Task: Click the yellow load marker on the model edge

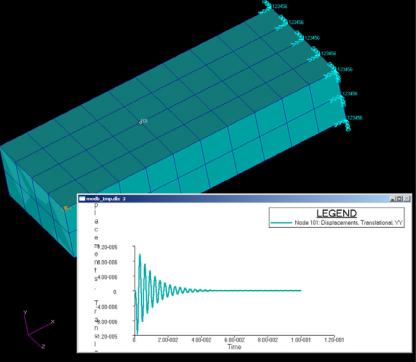Action: pyautogui.click(x=67, y=208)
